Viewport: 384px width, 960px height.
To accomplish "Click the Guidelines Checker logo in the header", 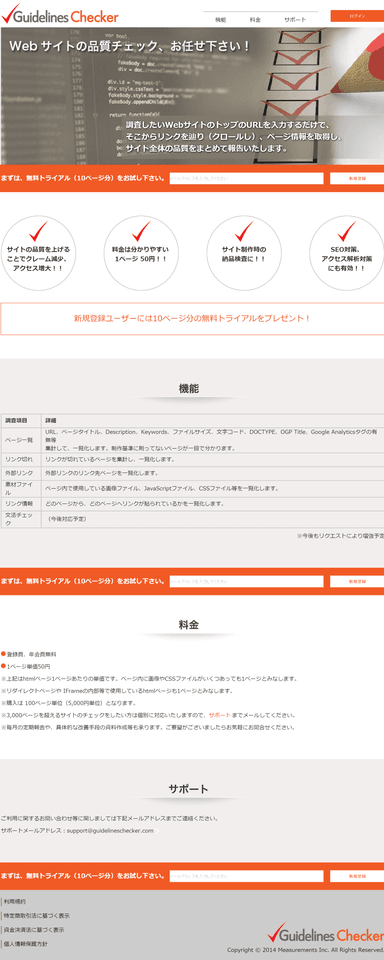I will [60, 15].
